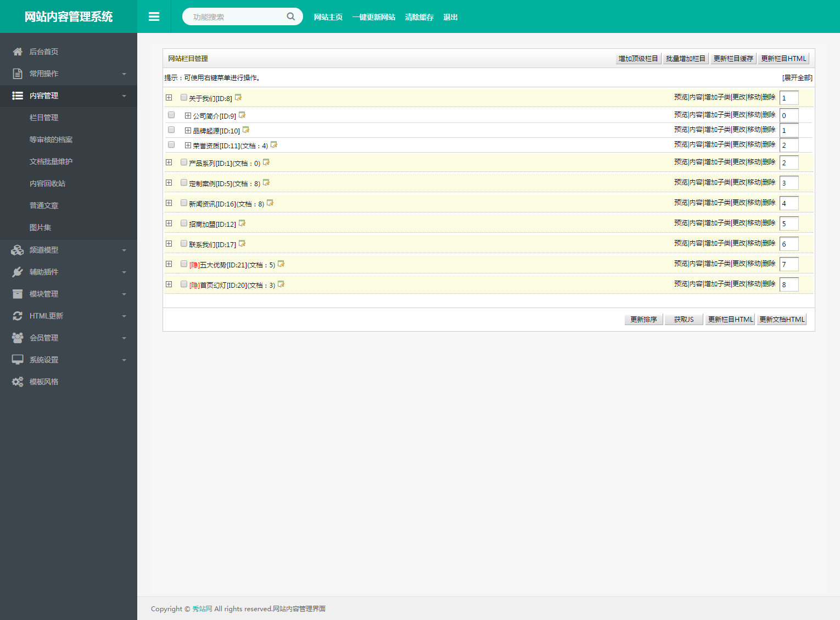Click the magnifier search icon
This screenshot has height=620, width=840.
tap(290, 16)
